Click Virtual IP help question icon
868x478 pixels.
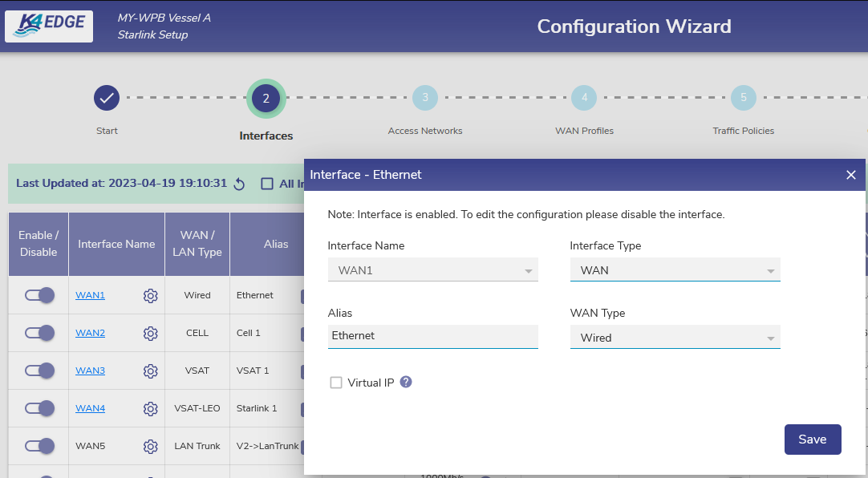406,383
